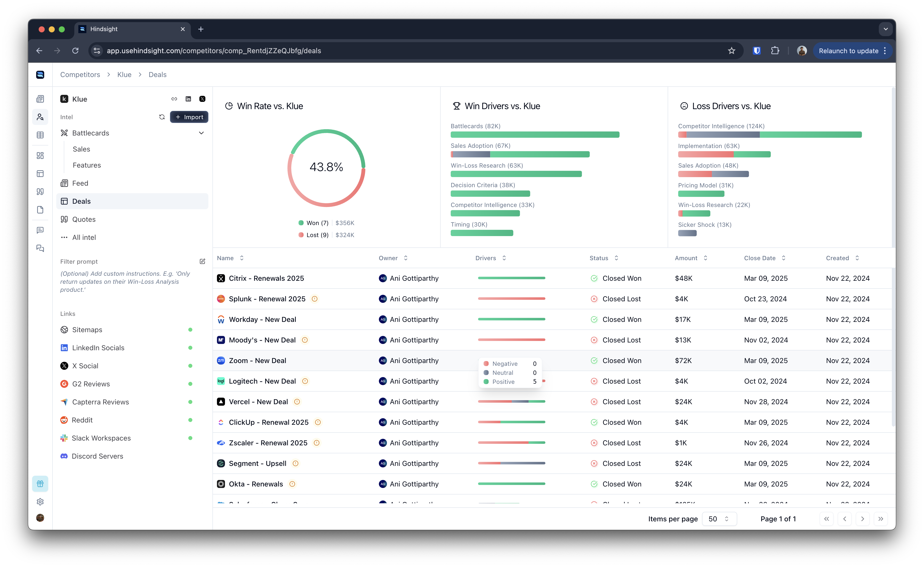This screenshot has height=567, width=924.
Task: Open browser extensions puzzle icon
Action: tap(775, 51)
